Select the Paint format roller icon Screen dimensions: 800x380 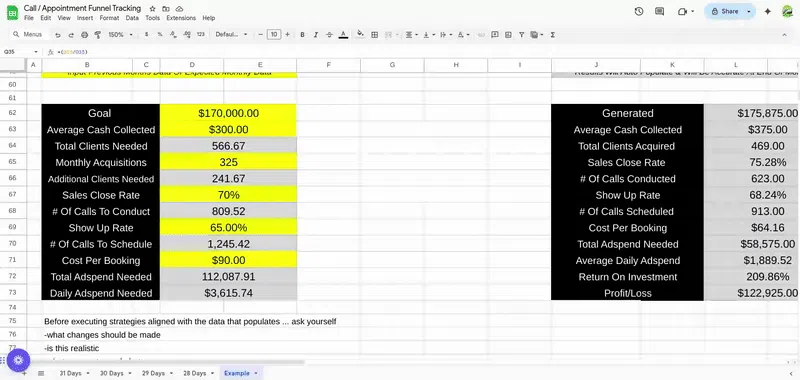click(x=97, y=35)
